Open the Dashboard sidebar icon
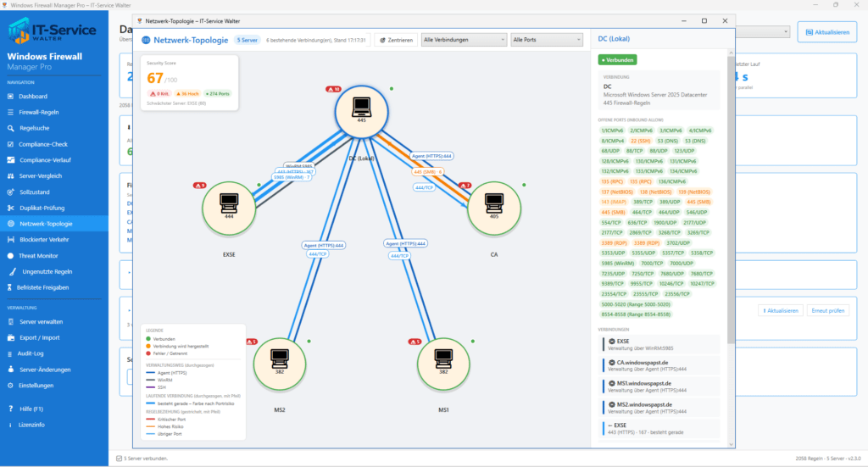 (10, 97)
